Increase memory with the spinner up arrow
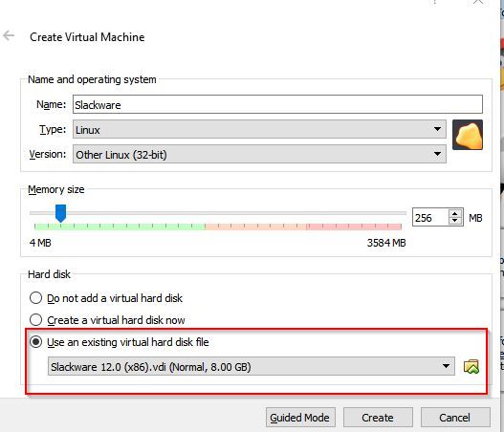The width and height of the screenshot is (504, 432). (x=454, y=214)
